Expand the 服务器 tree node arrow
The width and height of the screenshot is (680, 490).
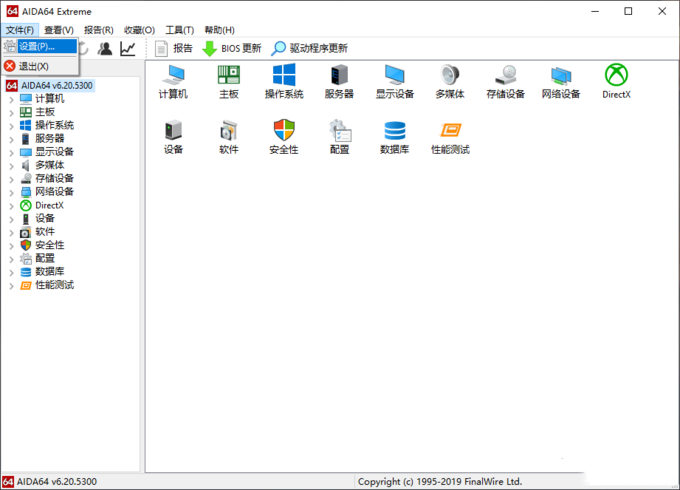coord(12,139)
